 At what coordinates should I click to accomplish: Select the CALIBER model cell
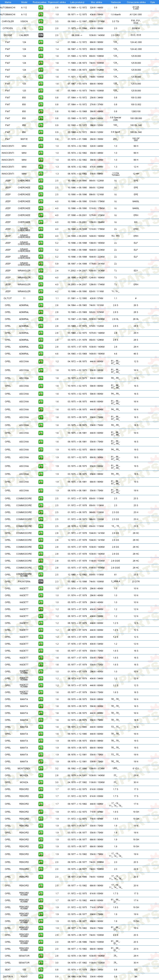(x=24, y=35)
